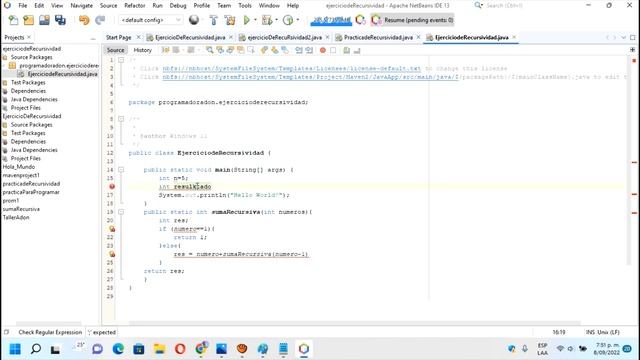640x360 pixels.
Task: Collapse the license comment fold at line 1
Action: tap(121, 60)
